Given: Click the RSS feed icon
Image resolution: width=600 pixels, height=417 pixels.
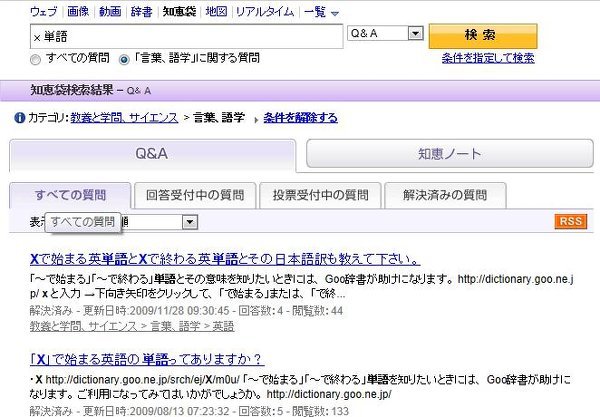Looking at the screenshot, I should 570,221.
